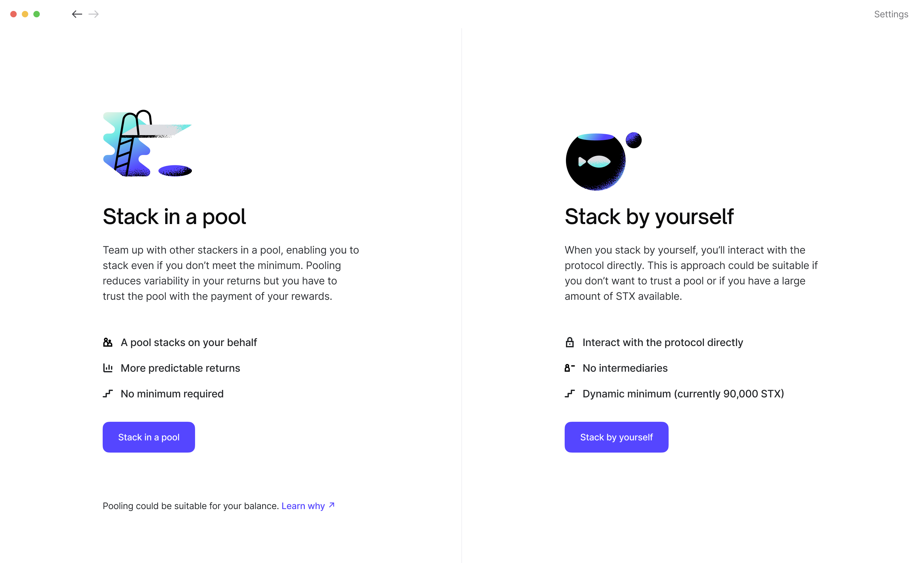The width and height of the screenshot is (924, 563).
Task: Click the 'No minimum required' text
Action: (x=172, y=394)
